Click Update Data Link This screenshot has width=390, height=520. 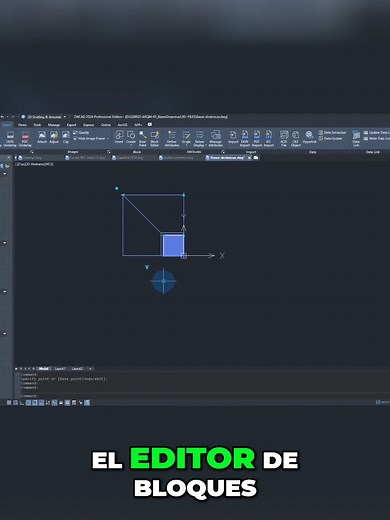(377, 133)
